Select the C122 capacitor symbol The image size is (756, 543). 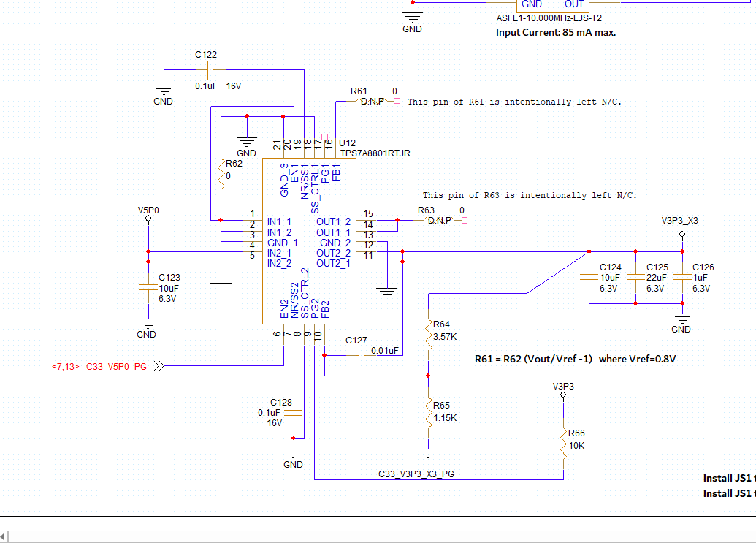pyautogui.click(x=210, y=70)
